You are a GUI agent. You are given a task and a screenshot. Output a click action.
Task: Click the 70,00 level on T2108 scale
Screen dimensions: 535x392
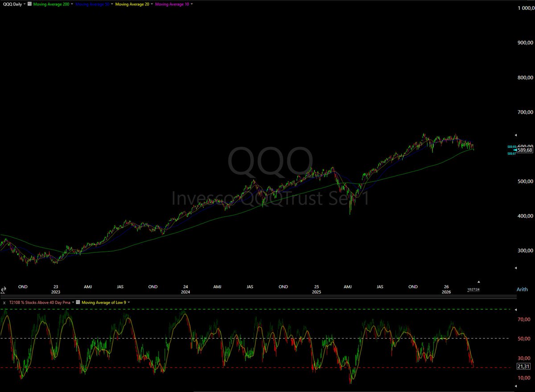(x=524, y=319)
